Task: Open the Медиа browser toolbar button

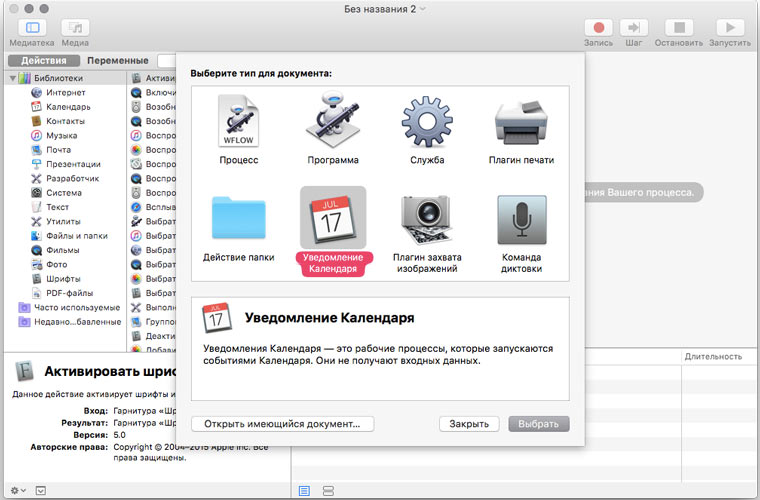Action: tap(75, 28)
